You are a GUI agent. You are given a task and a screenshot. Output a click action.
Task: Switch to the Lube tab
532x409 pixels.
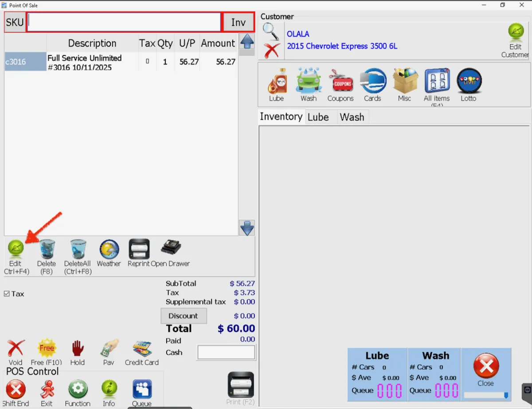[318, 117]
